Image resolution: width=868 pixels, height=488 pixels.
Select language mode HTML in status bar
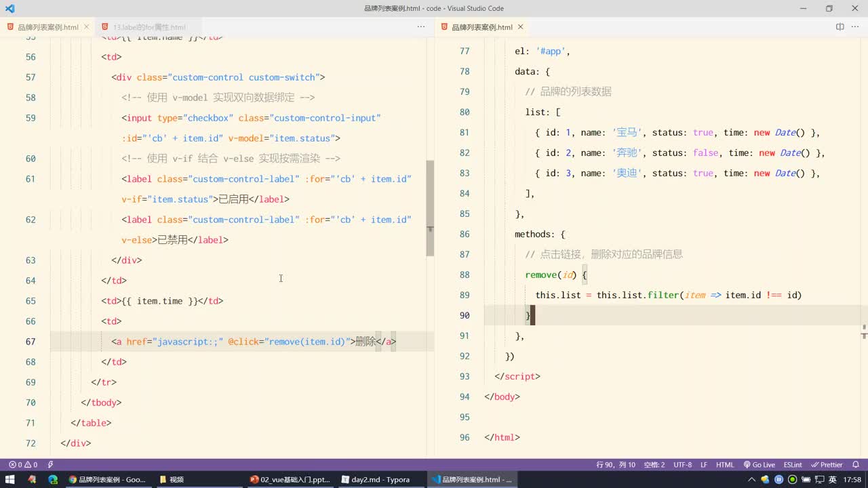point(725,465)
